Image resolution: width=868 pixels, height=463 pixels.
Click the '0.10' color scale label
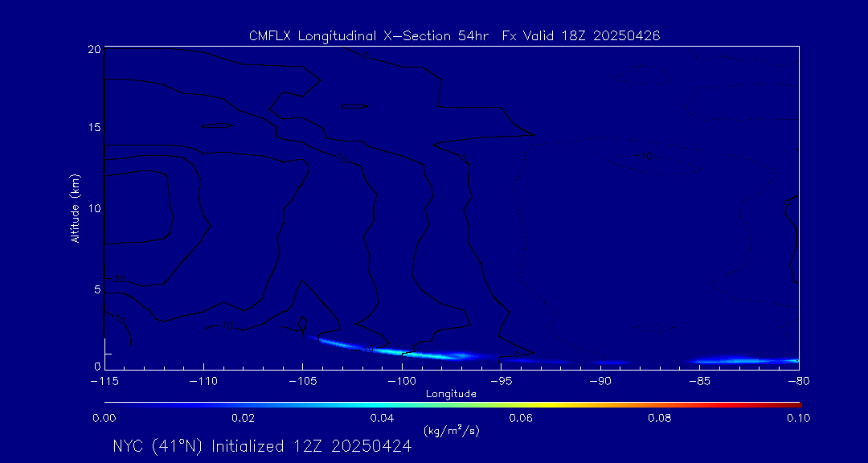click(800, 418)
